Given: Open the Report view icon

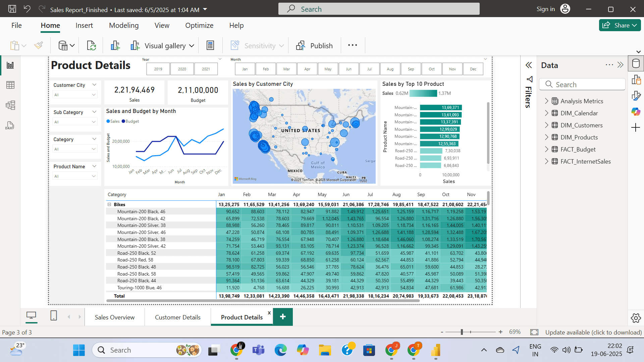Looking at the screenshot, I should click(10, 65).
